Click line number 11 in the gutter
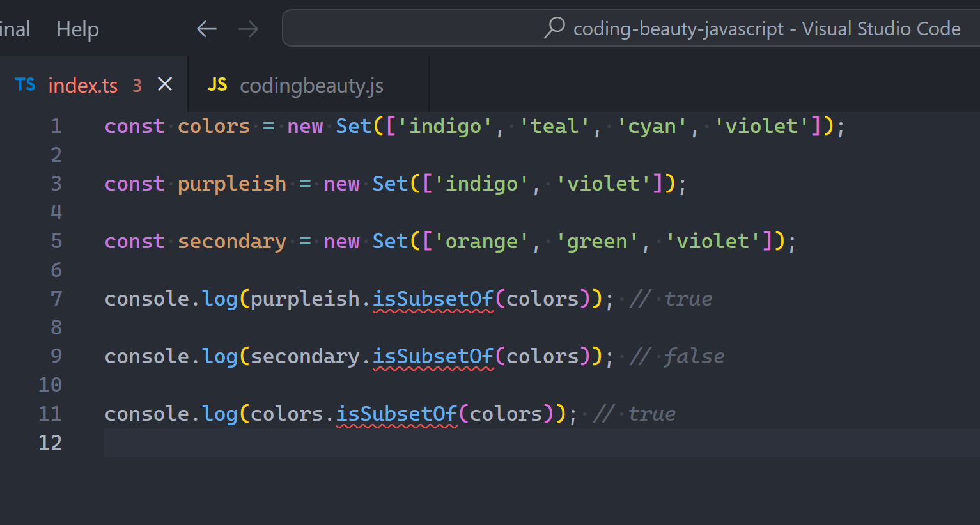 (50, 414)
